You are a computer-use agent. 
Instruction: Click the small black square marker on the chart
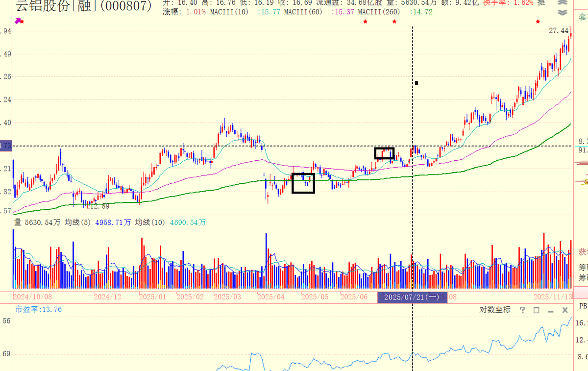tap(416, 83)
